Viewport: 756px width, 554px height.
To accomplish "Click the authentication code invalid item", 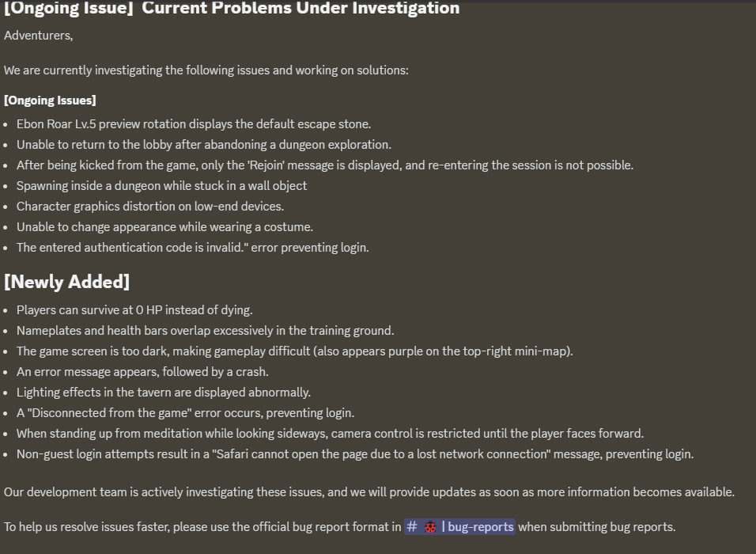I will click(193, 248).
